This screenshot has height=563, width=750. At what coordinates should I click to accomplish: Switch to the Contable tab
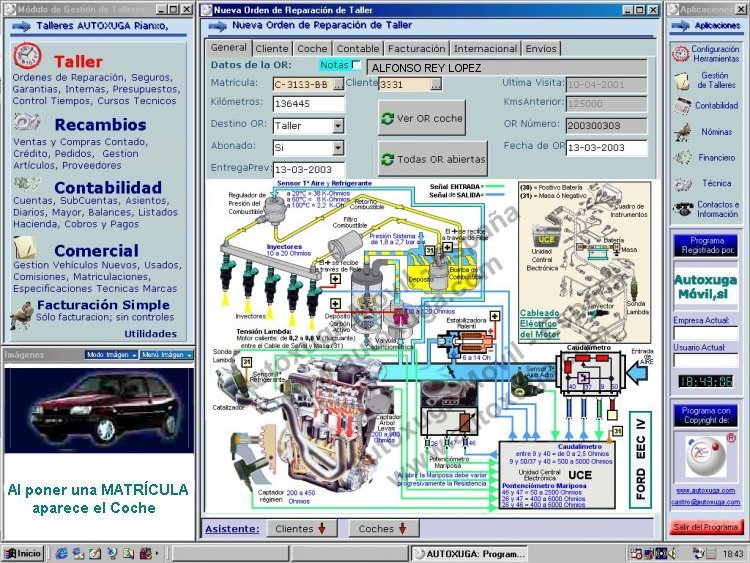[x=358, y=48]
